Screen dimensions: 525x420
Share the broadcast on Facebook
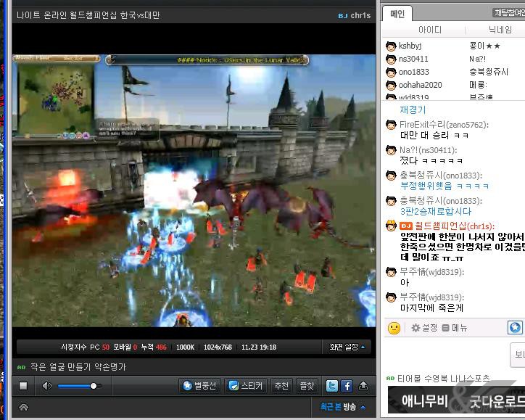pos(347,386)
